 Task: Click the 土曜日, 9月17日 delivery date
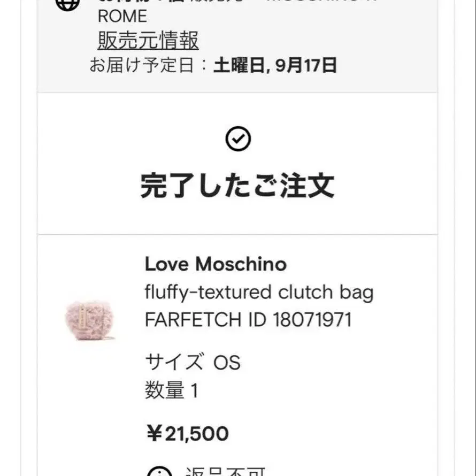click(x=275, y=66)
